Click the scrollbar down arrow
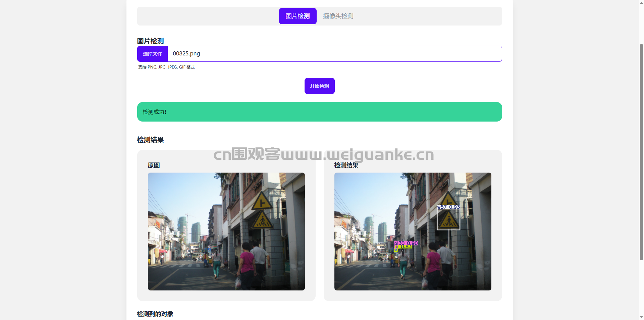Viewport: 644px width, 320px height. (x=641, y=317)
